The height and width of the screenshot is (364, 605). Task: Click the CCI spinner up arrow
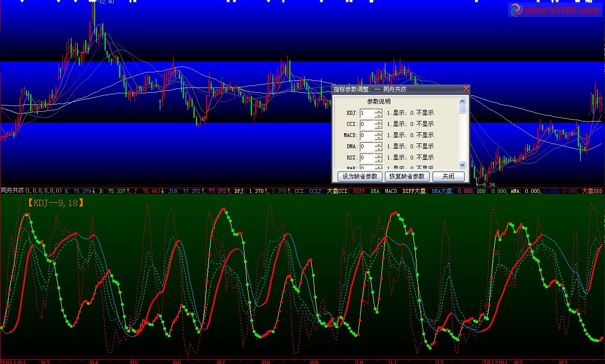[x=379, y=122]
